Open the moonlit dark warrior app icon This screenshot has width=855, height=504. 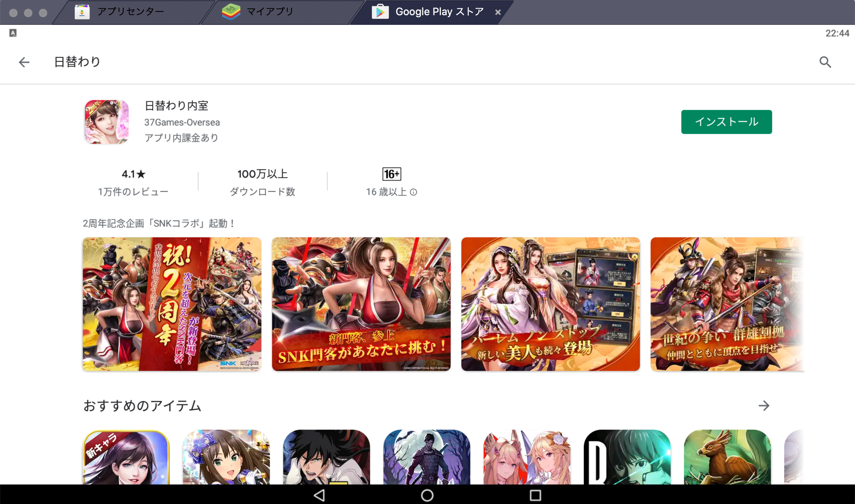coord(427,457)
